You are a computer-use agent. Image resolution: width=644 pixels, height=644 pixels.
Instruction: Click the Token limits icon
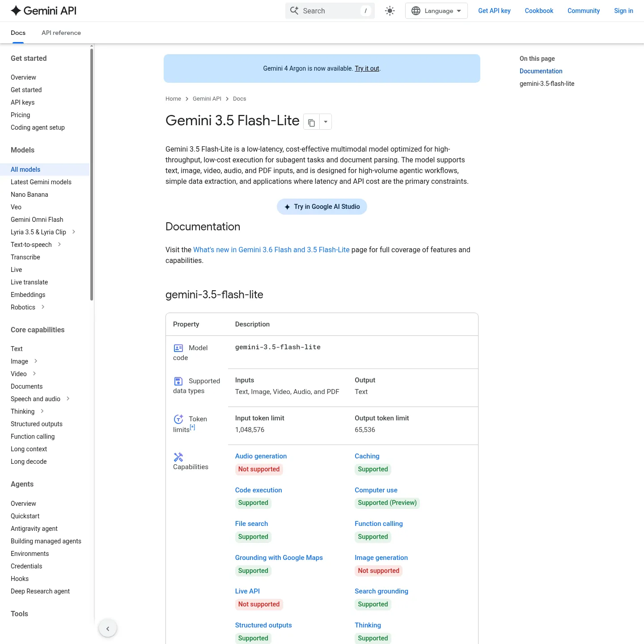[178, 419]
